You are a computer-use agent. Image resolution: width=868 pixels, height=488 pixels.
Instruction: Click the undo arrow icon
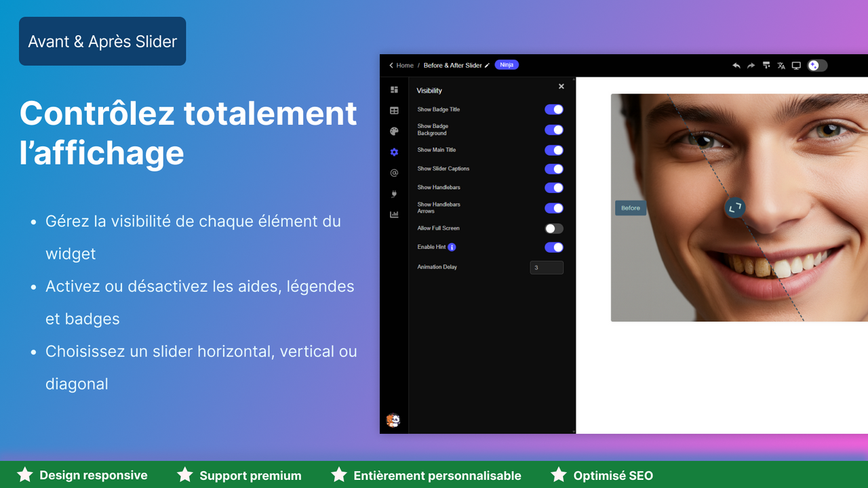tap(736, 66)
